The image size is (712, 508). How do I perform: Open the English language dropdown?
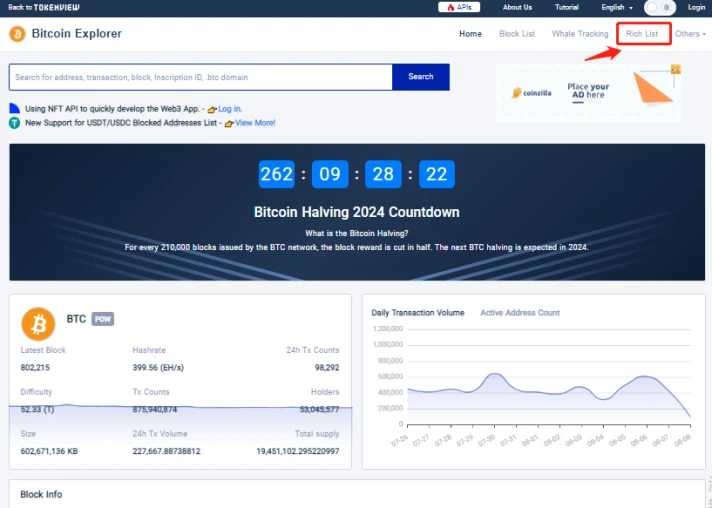point(617,7)
